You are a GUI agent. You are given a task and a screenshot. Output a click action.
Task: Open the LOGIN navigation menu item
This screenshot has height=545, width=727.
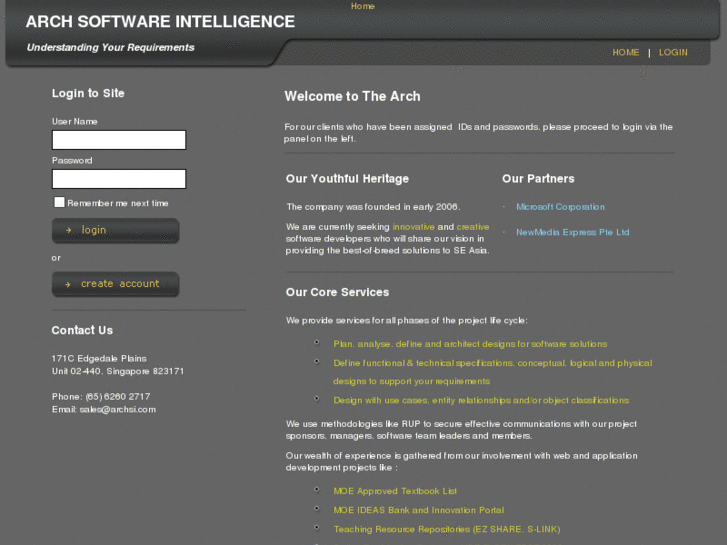673,52
